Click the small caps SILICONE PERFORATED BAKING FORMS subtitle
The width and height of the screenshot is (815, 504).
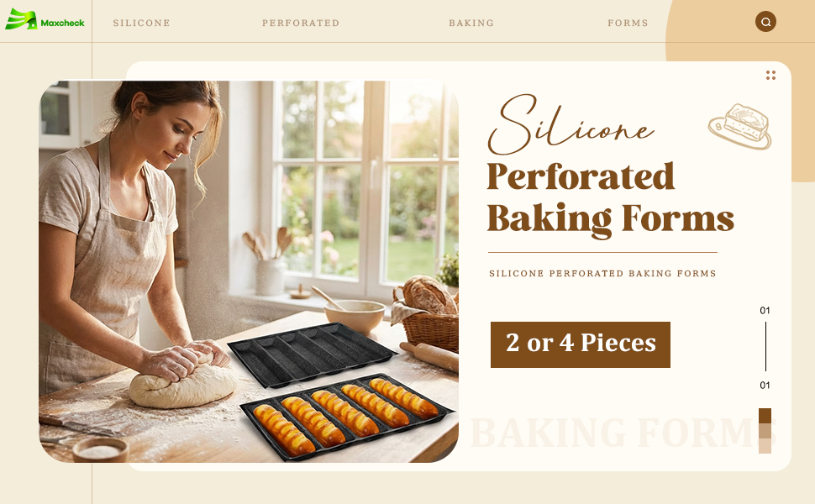click(602, 273)
